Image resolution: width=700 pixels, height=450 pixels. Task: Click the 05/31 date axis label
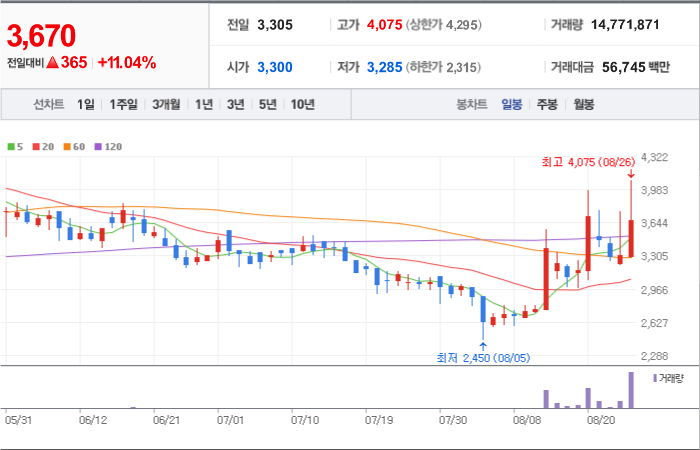18,420
